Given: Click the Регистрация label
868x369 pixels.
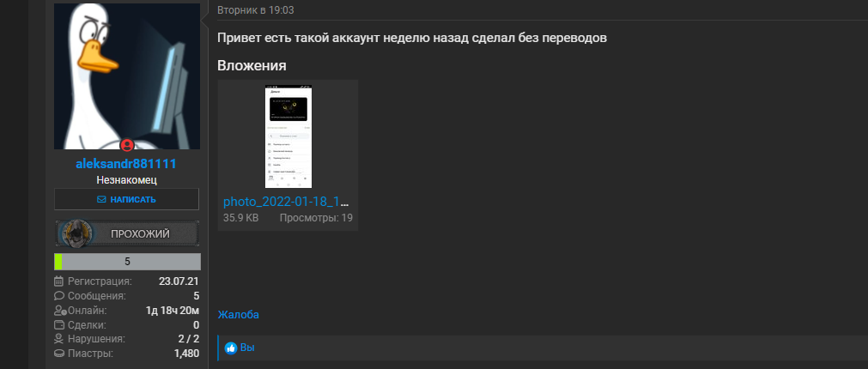Looking at the screenshot, I should pyautogui.click(x=100, y=281).
